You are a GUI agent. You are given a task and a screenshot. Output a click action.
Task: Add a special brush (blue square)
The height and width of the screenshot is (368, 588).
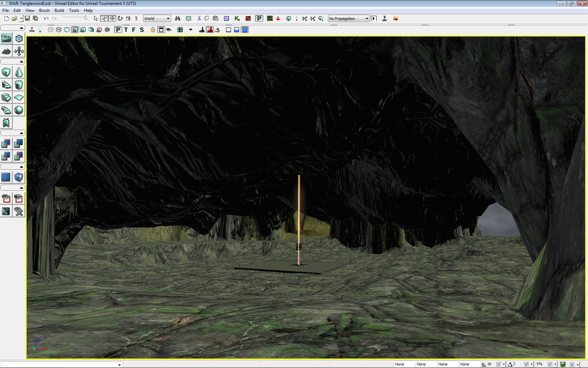click(6, 177)
